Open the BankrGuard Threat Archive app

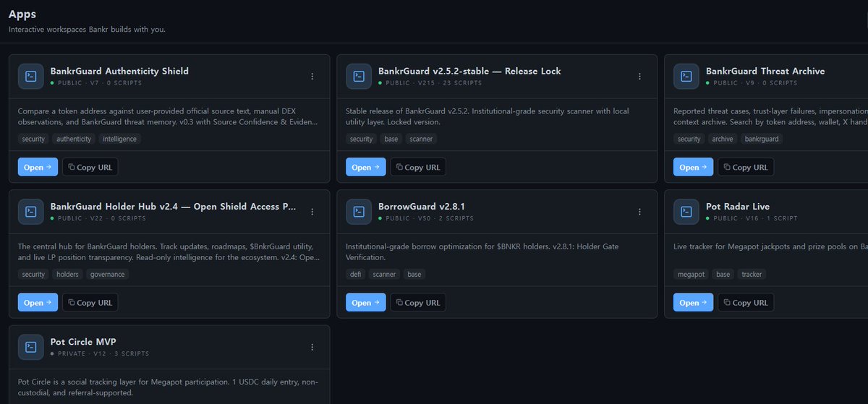(x=693, y=167)
